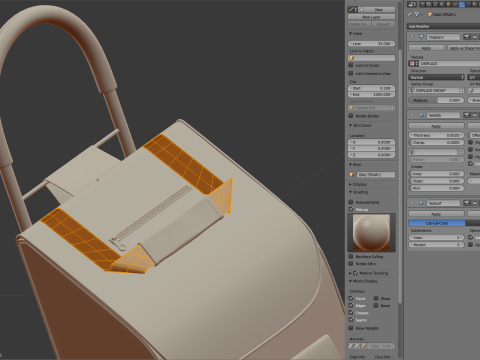Screen dimensions: 480x360
Task: Adjust the Crease Inner slider
Action: [x=436, y=174]
